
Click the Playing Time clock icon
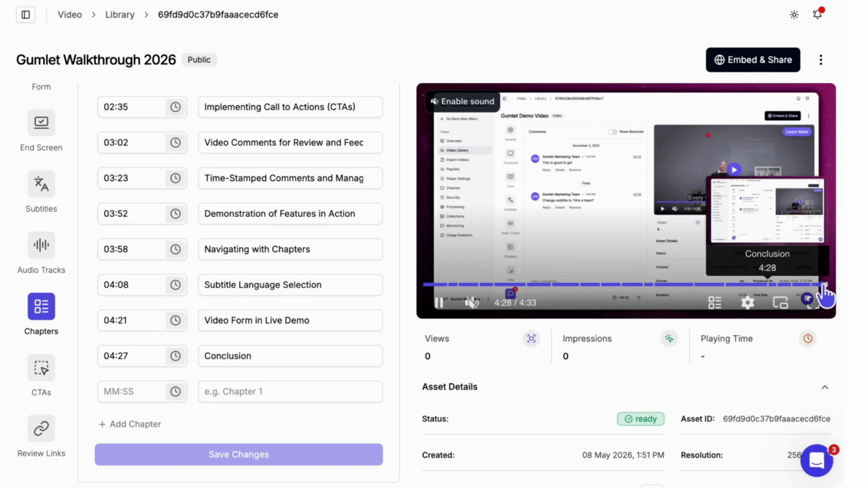pos(808,338)
